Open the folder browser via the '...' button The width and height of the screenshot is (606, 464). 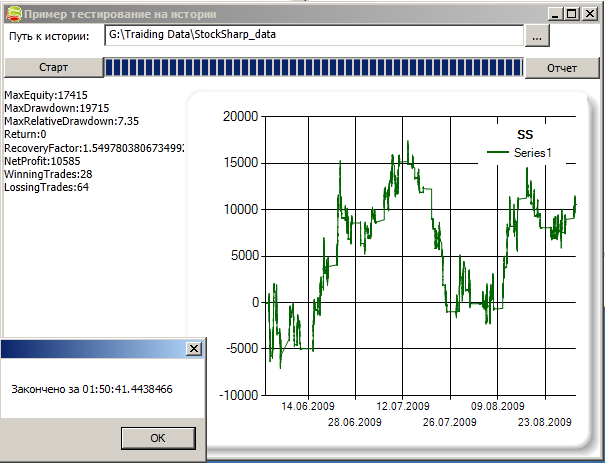pos(537,36)
